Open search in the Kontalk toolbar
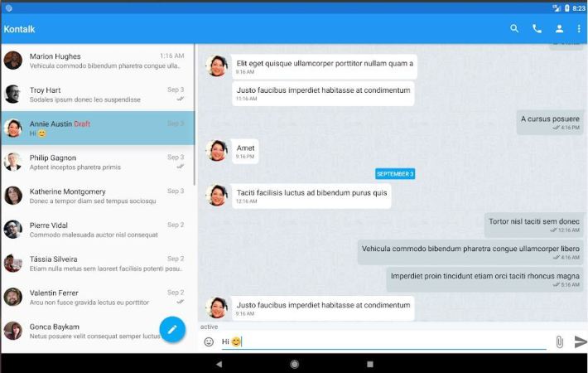Screen dimensions: 588x373 tap(514, 28)
